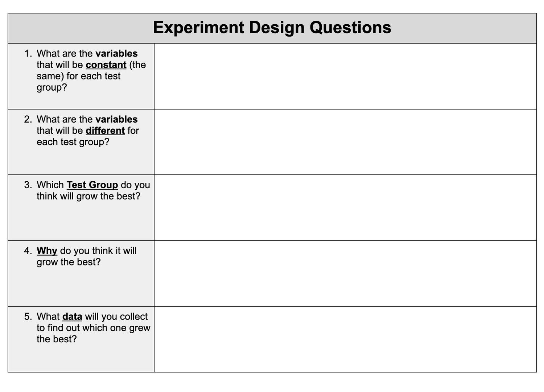Click the question 2 prompt cell
Viewport: 544px width, 392px height.
tap(81, 142)
